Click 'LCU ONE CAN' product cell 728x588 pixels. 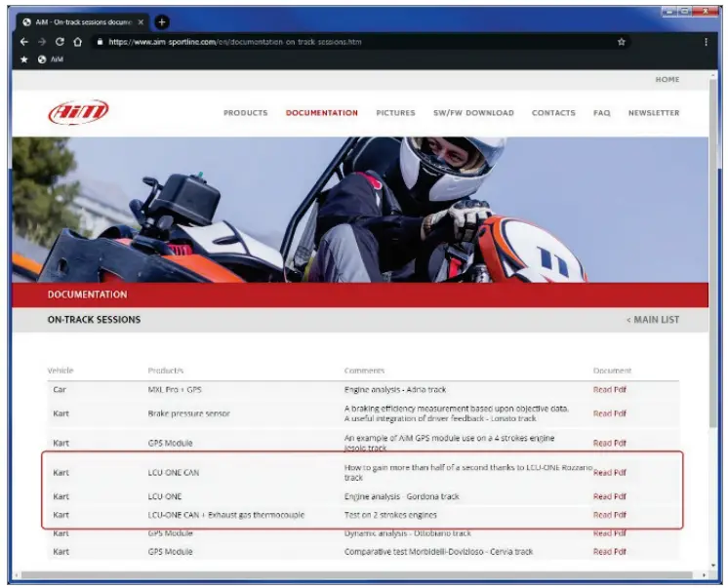pyautogui.click(x=173, y=472)
